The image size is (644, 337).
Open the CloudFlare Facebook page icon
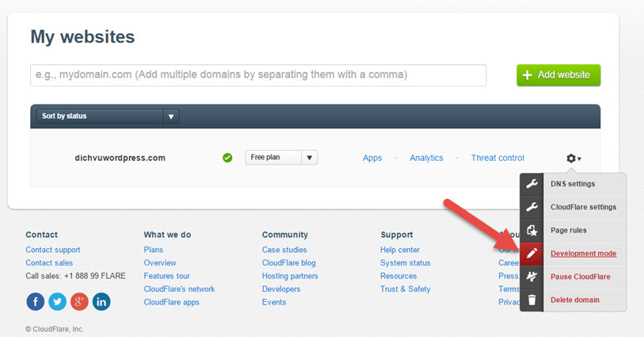click(x=36, y=301)
